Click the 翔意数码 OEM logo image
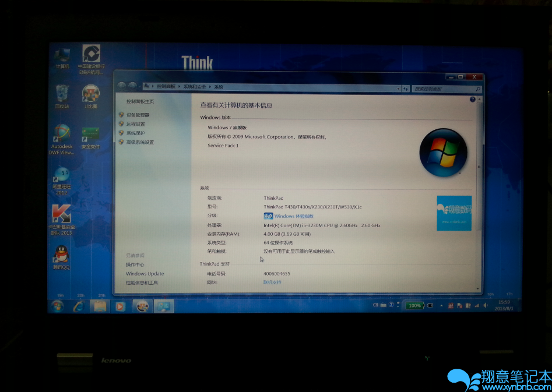 (x=454, y=213)
